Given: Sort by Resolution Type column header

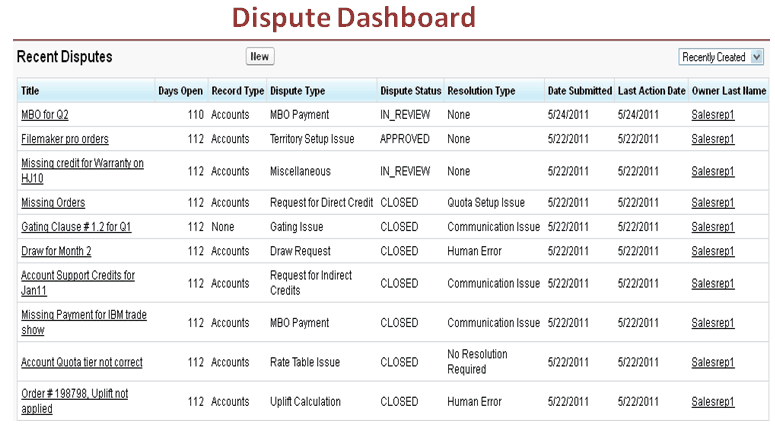Looking at the screenshot, I should (x=481, y=91).
